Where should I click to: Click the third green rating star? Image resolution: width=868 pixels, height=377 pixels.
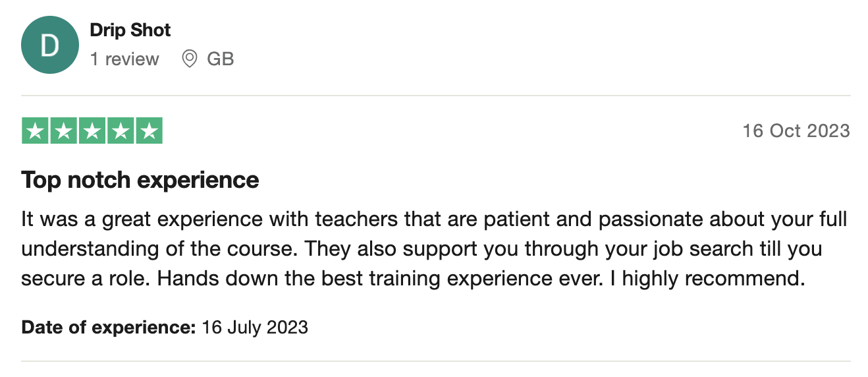92,130
